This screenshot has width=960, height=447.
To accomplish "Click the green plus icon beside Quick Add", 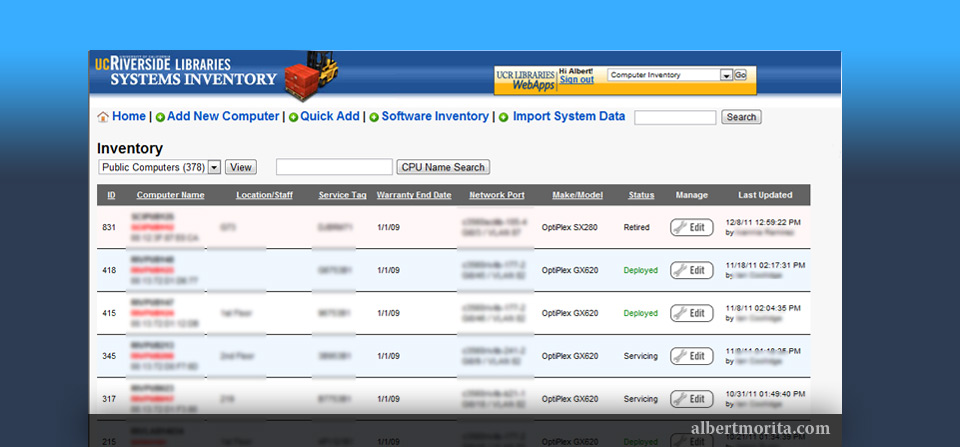I will pos(293,117).
